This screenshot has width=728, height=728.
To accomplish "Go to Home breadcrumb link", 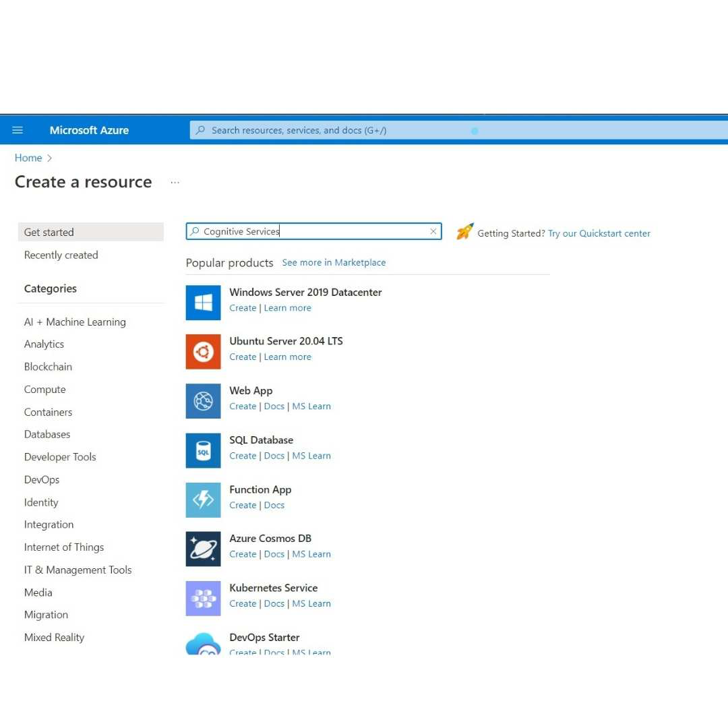I will 28,158.
